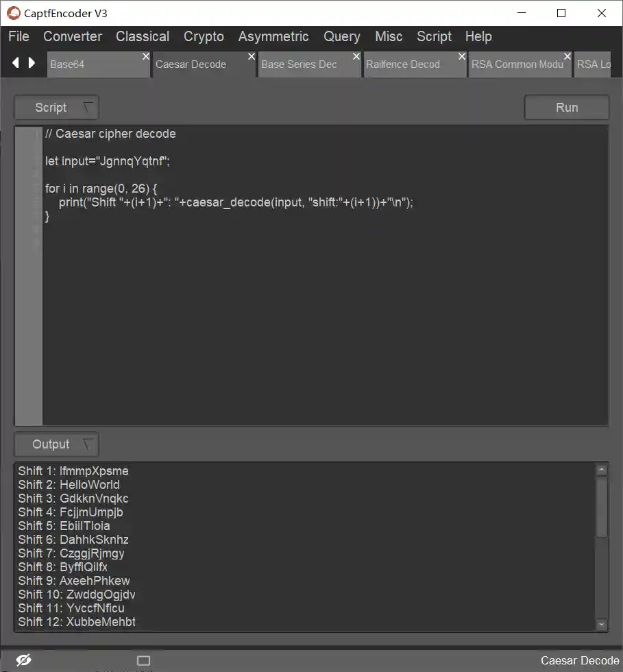Image resolution: width=623 pixels, height=672 pixels.
Task: Click the eye-slash icon in the status bar
Action: click(23, 660)
